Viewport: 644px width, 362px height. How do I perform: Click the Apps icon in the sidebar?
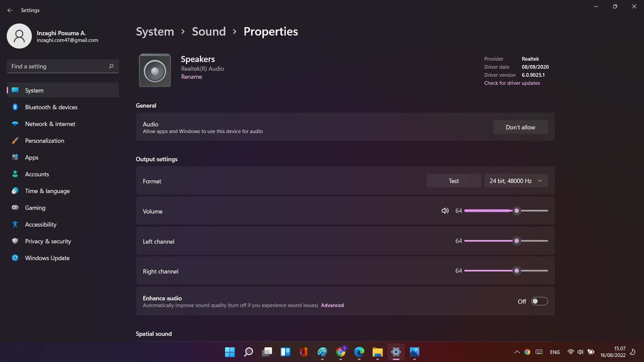click(15, 157)
